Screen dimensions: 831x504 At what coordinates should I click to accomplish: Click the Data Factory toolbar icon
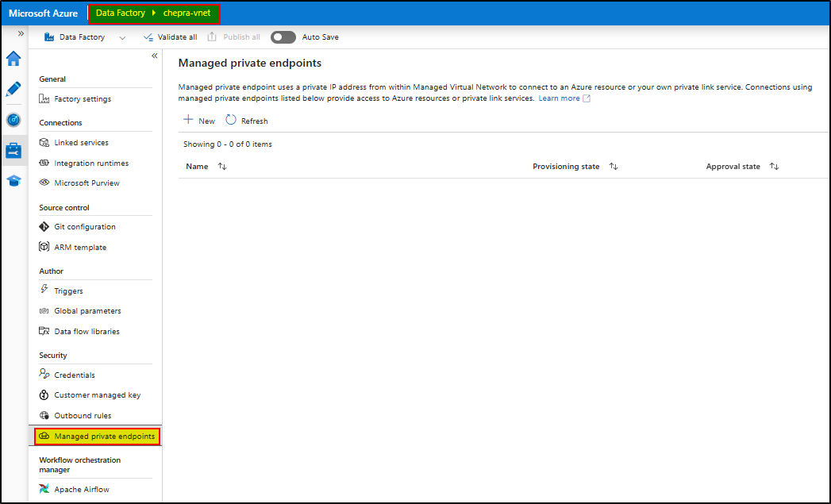[x=49, y=37]
